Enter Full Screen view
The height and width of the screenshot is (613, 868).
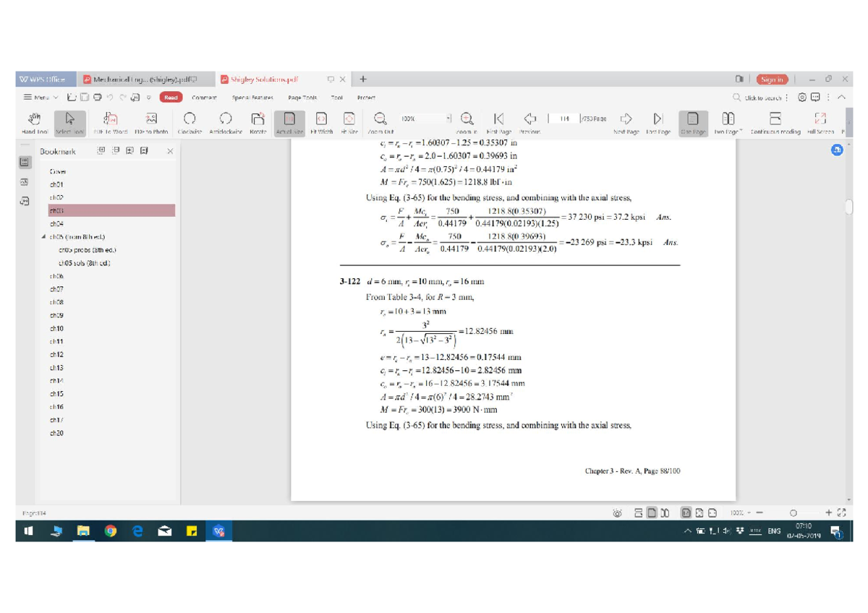coord(820,119)
